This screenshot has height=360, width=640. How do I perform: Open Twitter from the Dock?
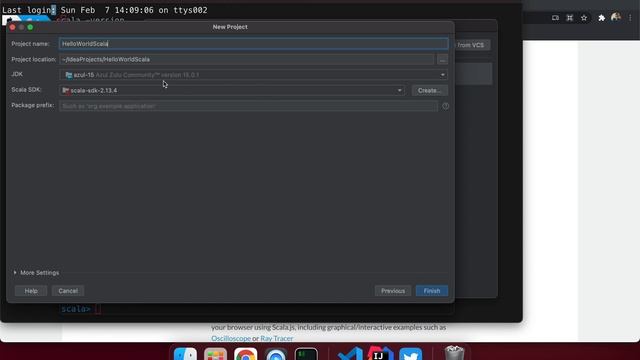[x=411, y=354]
